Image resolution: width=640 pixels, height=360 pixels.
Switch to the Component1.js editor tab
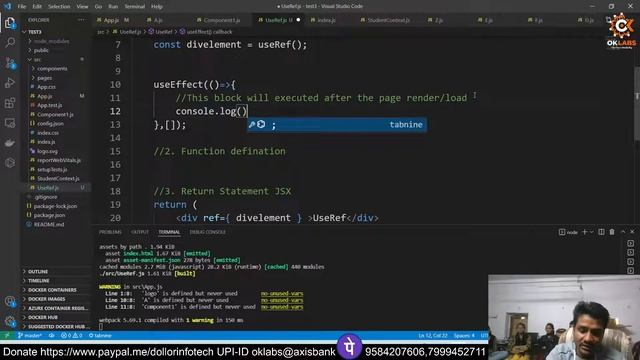[x=222, y=20]
